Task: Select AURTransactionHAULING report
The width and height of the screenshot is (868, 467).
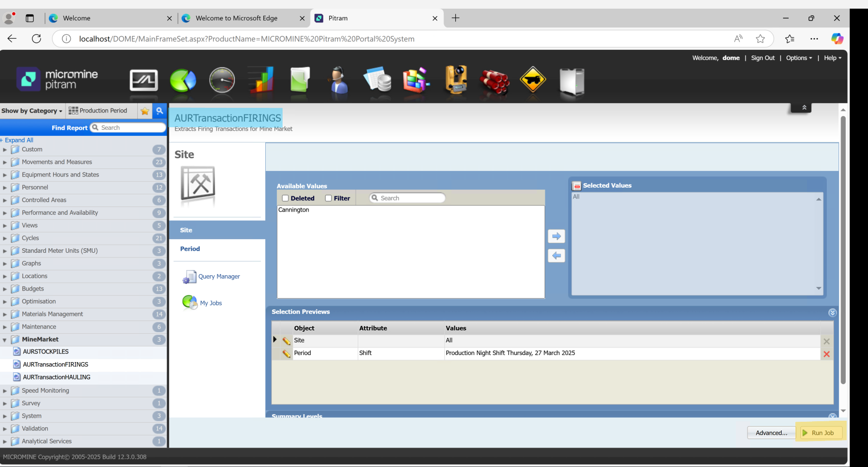Action: click(x=56, y=377)
